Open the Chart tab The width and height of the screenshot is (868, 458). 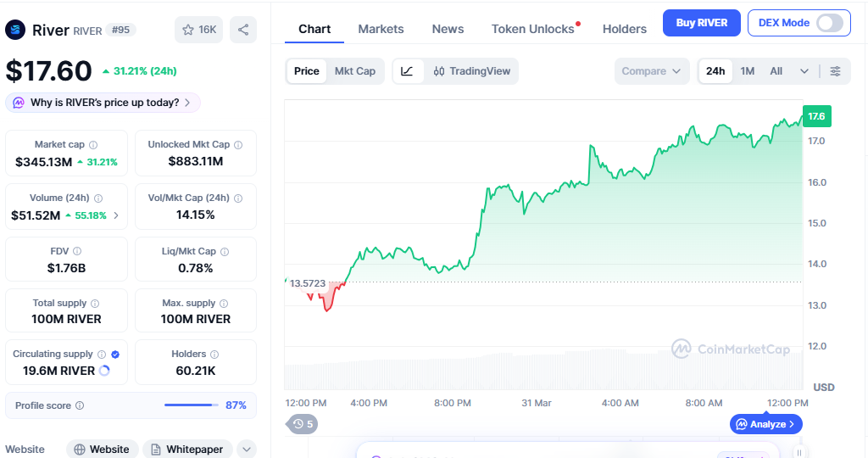click(314, 29)
